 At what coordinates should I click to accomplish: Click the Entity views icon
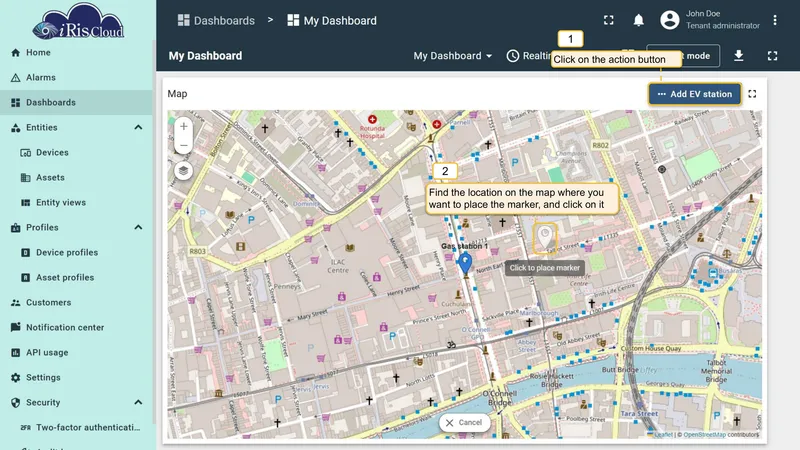tap(26, 203)
